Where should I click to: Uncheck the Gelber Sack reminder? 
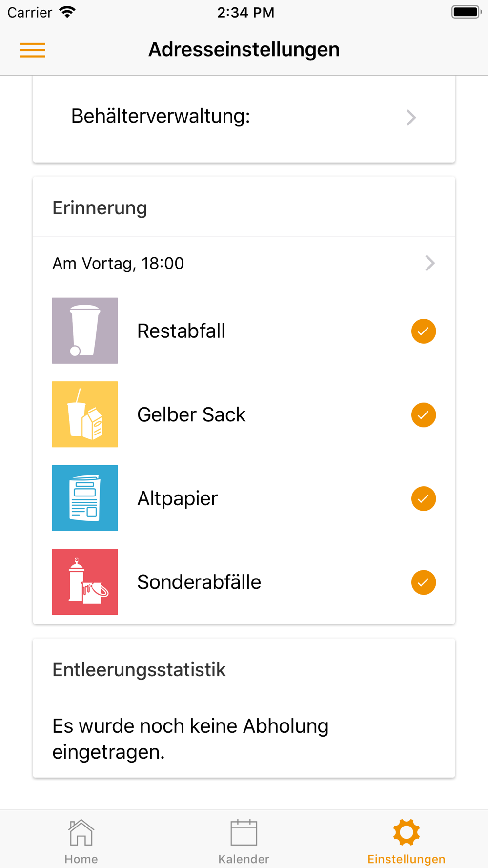coord(423,415)
